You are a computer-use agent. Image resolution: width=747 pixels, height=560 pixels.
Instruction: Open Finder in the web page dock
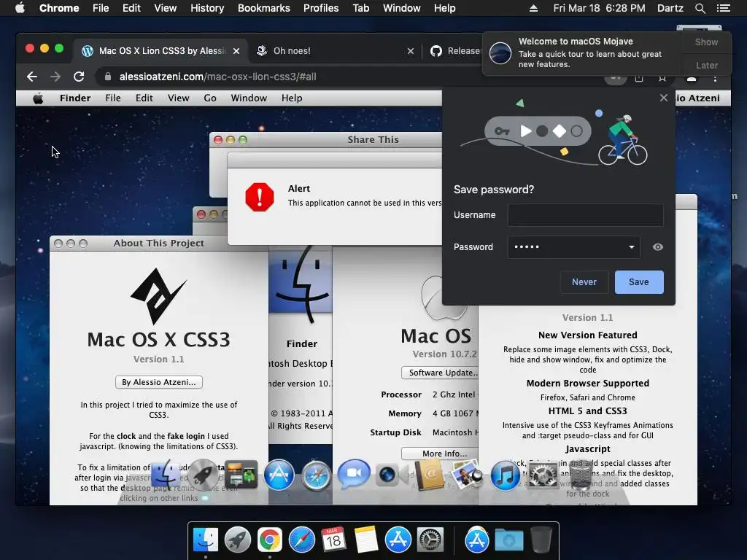(x=166, y=475)
